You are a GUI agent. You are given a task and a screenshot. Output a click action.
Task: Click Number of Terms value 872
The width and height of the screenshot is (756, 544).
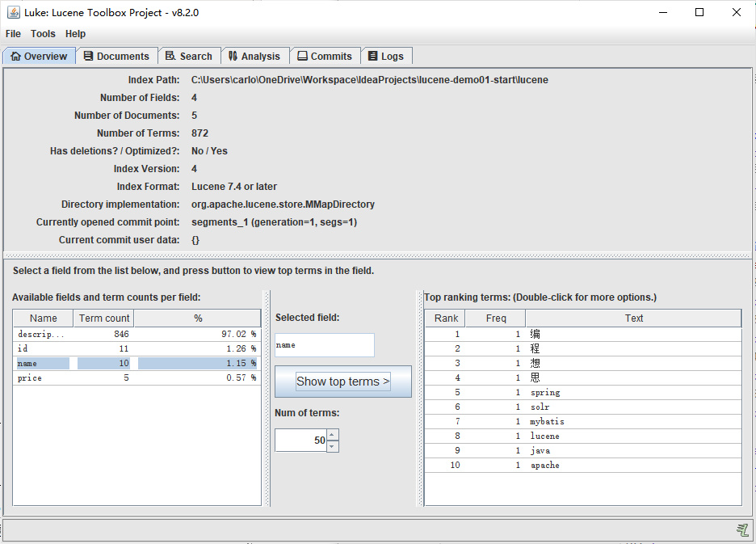199,133
